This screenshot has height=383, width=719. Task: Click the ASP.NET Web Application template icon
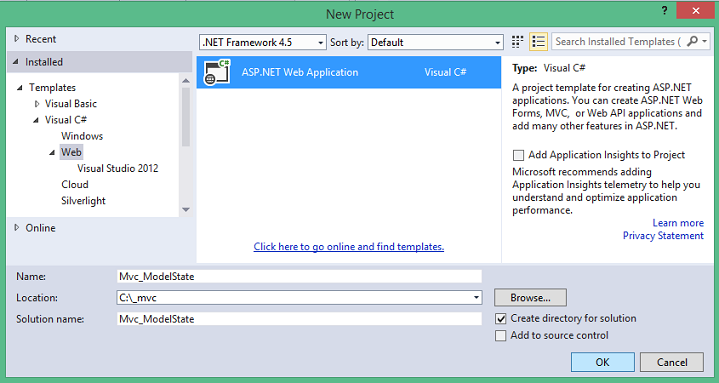pyautogui.click(x=217, y=72)
